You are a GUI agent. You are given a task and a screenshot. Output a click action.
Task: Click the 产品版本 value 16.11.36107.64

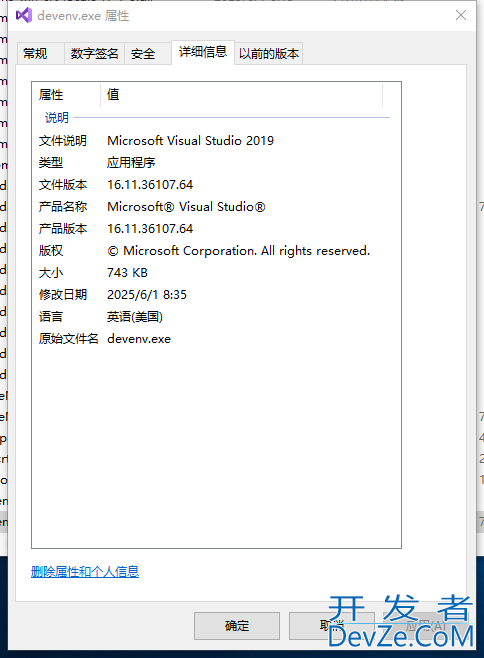click(x=150, y=229)
